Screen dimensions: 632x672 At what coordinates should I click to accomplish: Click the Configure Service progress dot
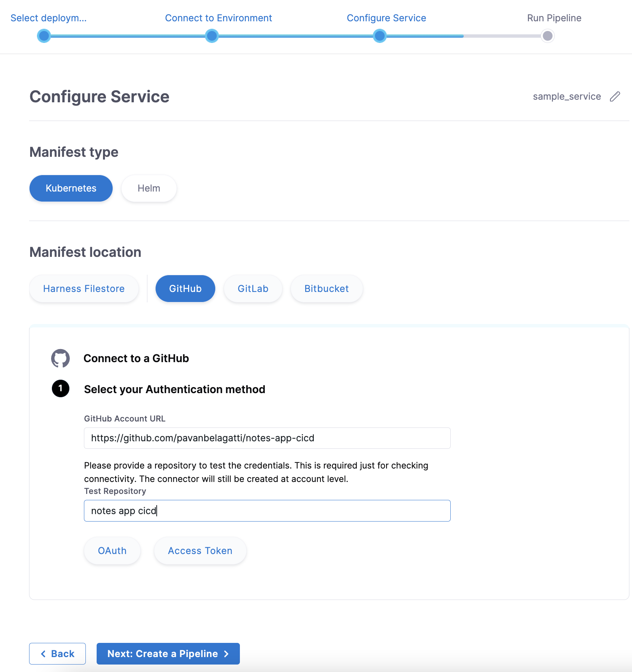(379, 36)
